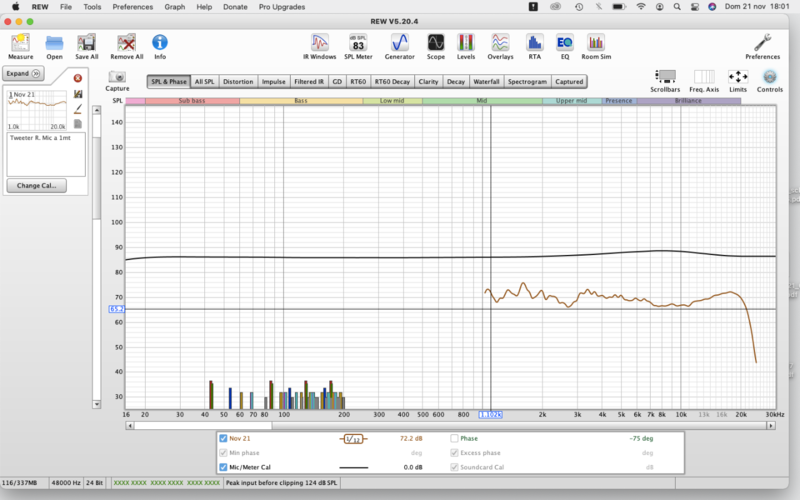
Task: Open the graph Controls panel
Action: point(769,78)
